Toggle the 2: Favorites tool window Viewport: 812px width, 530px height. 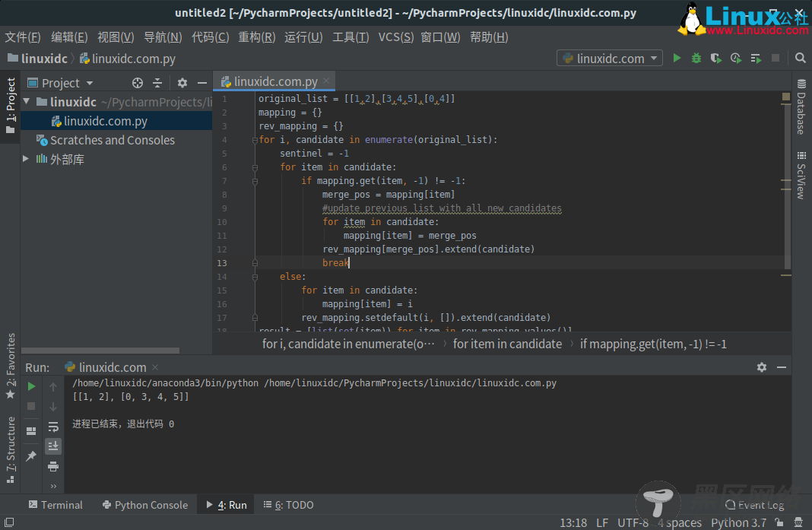click(x=11, y=367)
